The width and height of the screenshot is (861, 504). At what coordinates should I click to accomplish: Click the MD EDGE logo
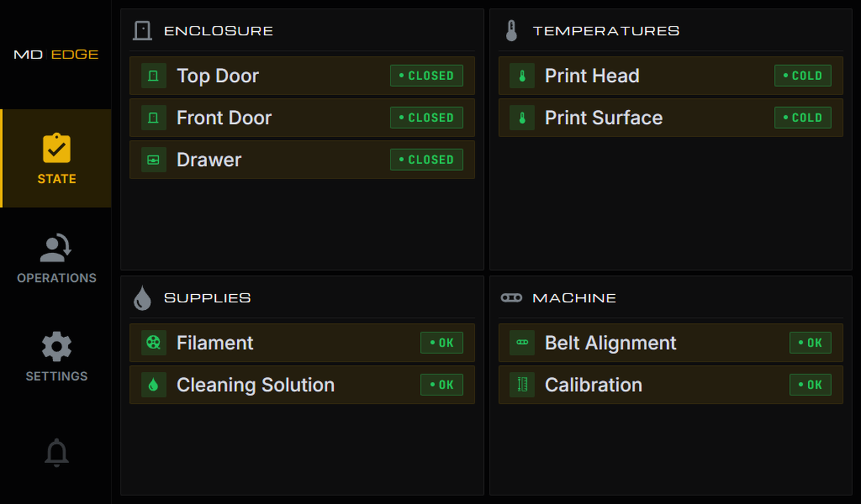[56, 54]
